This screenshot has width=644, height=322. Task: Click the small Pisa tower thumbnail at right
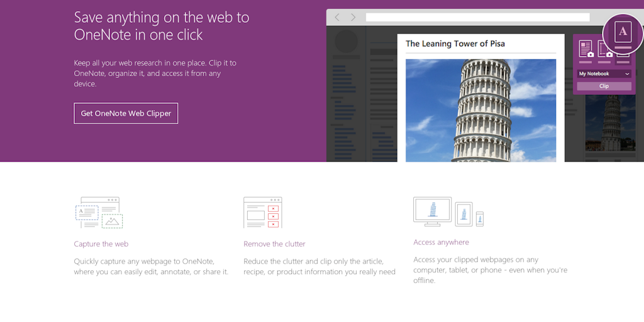(x=611, y=123)
